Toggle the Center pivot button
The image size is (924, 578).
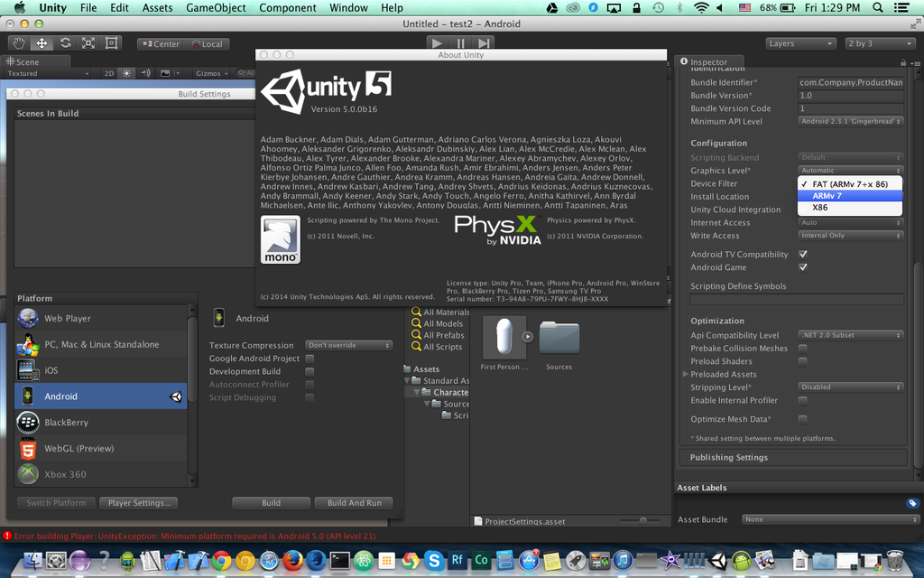[x=161, y=43]
